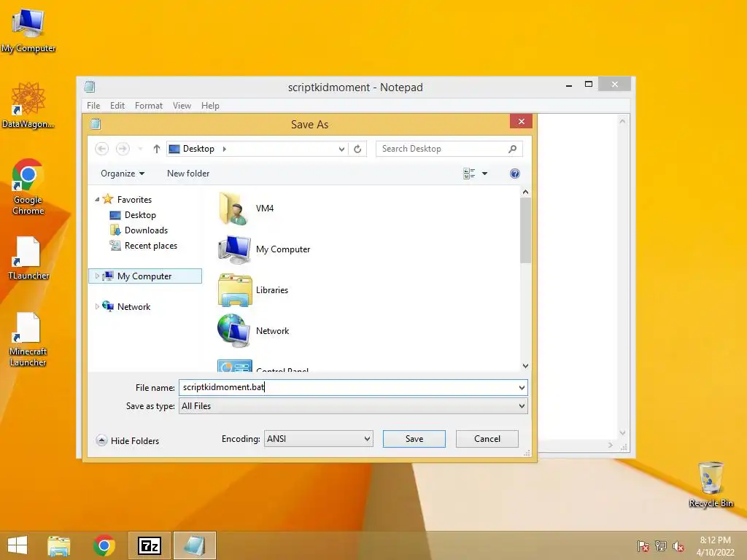This screenshot has width=747, height=560.
Task: Select My Computer in the file list
Action: point(264,249)
